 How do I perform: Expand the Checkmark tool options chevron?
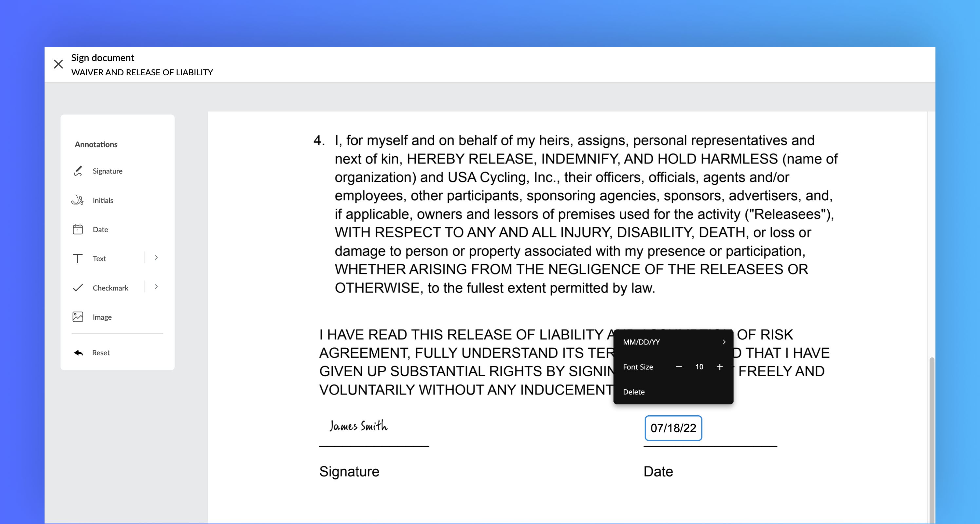[156, 287]
